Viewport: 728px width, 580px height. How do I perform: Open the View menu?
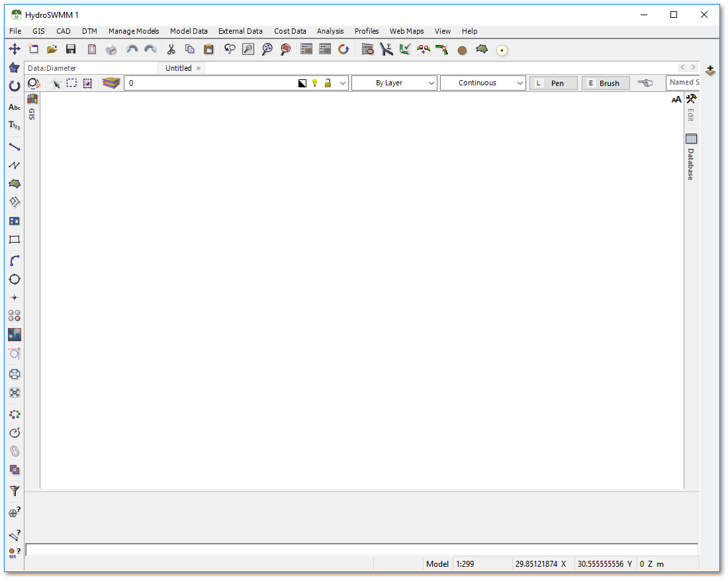pyautogui.click(x=443, y=31)
